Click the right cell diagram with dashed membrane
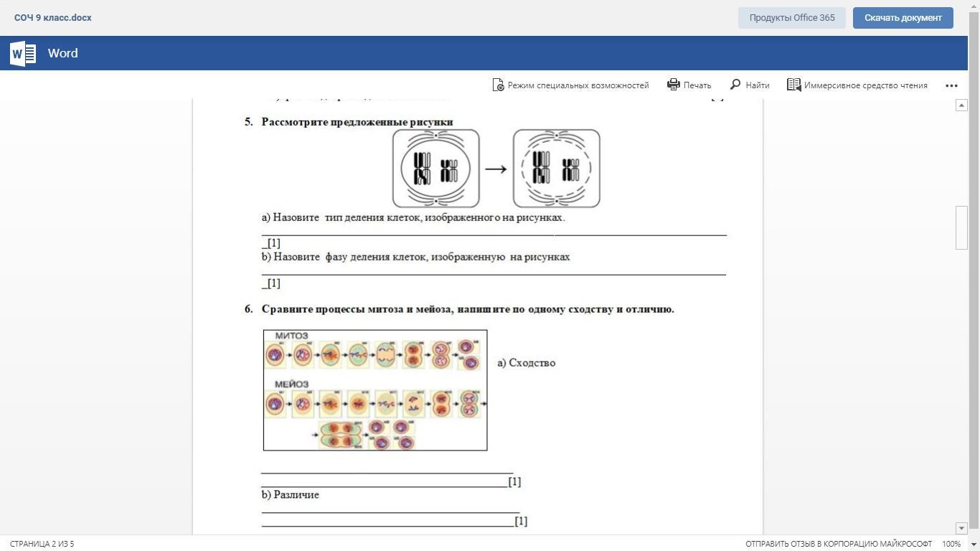Screen dimensions: 980x551 [x=557, y=169]
